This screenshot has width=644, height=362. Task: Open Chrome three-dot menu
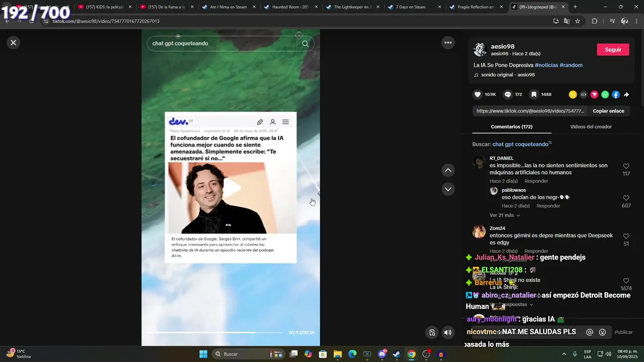(x=637, y=21)
